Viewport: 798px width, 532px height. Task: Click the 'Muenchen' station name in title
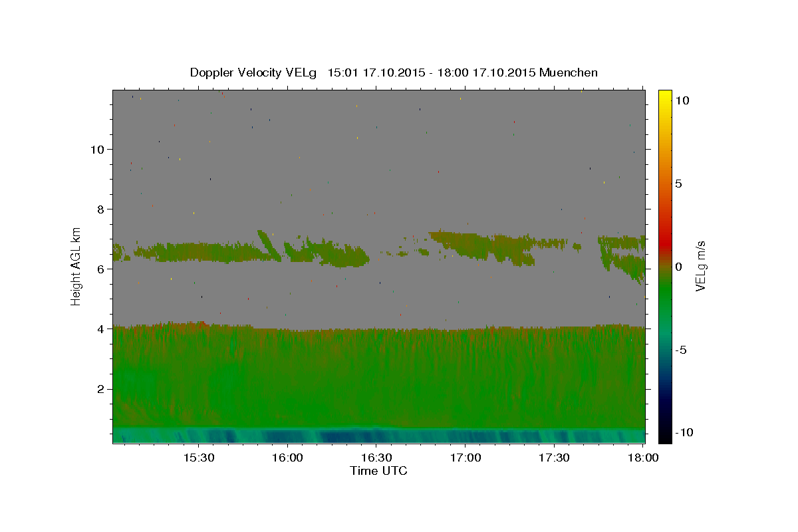[x=569, y=72]
